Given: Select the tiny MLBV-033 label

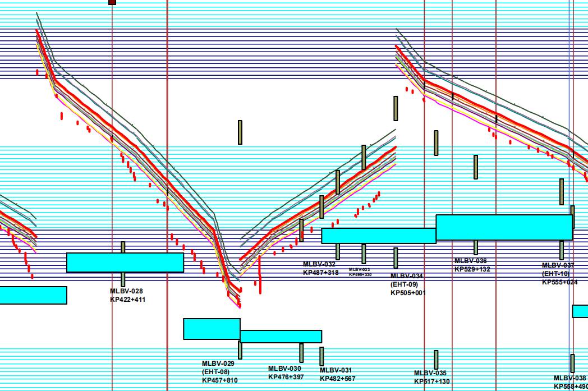Looking at the screenshot, I should (x=360, y=272).
